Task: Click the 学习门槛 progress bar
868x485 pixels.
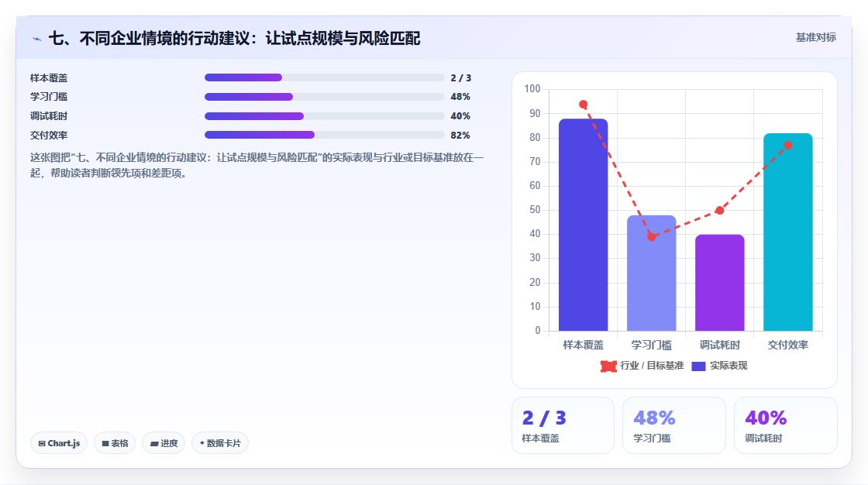Action: [x=325, y=97]
